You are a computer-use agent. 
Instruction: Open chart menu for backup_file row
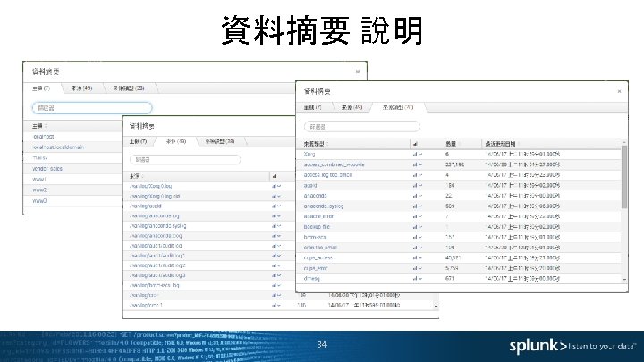(418, 227)
